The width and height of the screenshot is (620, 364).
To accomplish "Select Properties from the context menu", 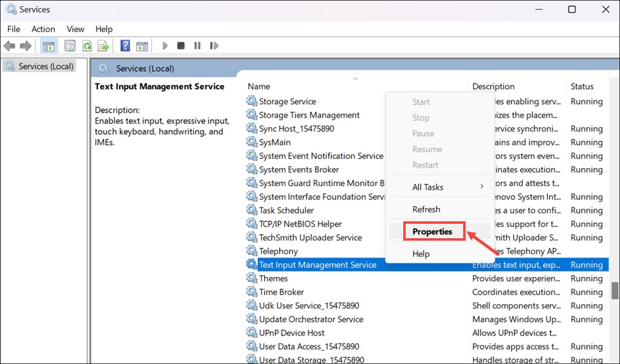I will [x=434, y=231].
